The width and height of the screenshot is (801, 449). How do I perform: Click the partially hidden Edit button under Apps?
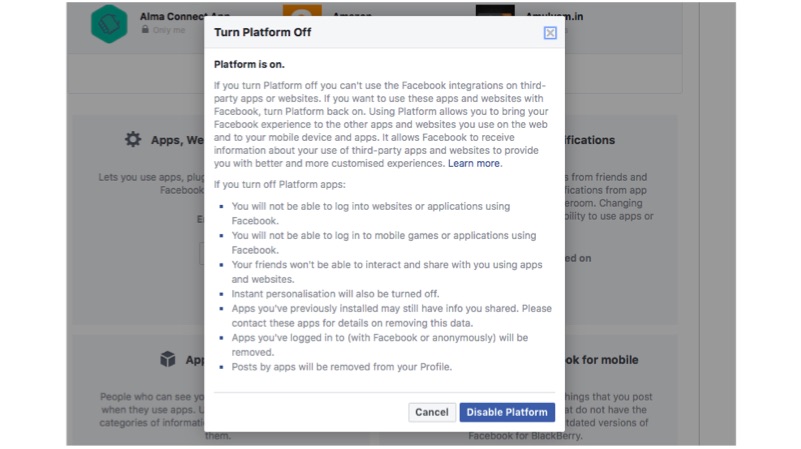[x=201, y=254]
